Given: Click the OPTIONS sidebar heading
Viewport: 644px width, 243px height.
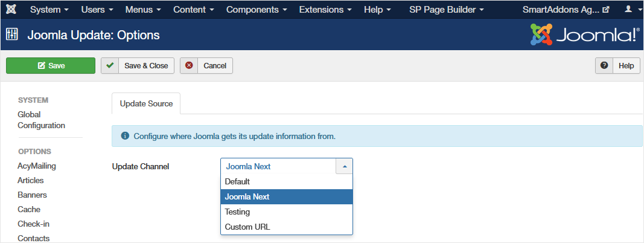Looking at the screenshot, I should point(34,151).
